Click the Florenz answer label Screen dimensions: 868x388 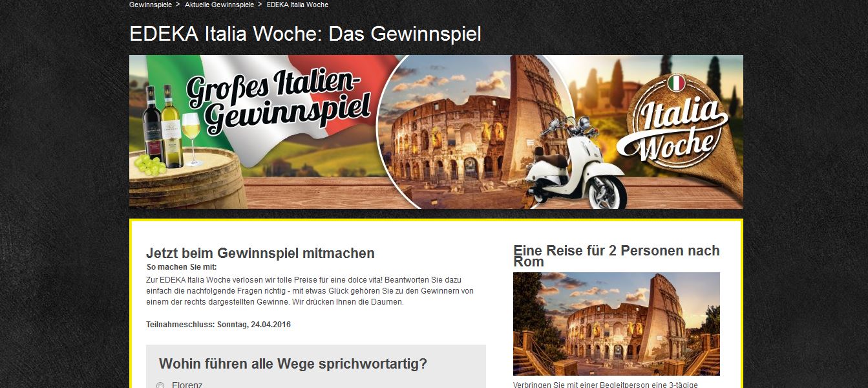(x=187, y=385)
